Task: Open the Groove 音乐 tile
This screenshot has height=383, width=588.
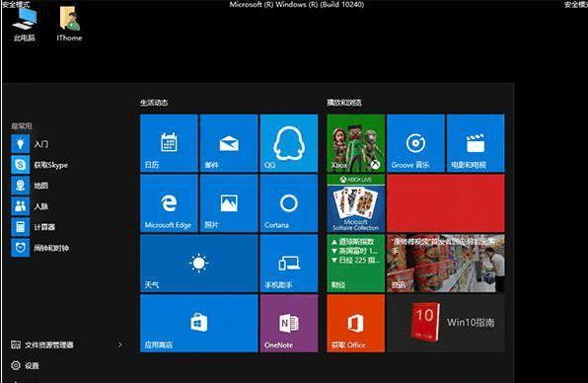Action: coord(415,143)
